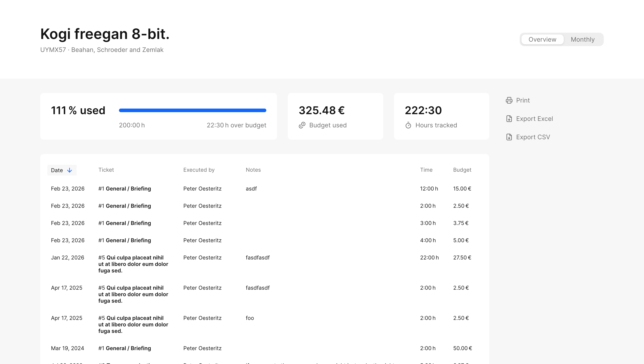The height and width of the screenshot is (364, 644).
Task: Click the 222:30 hours value
Action: tap(423, 110)
